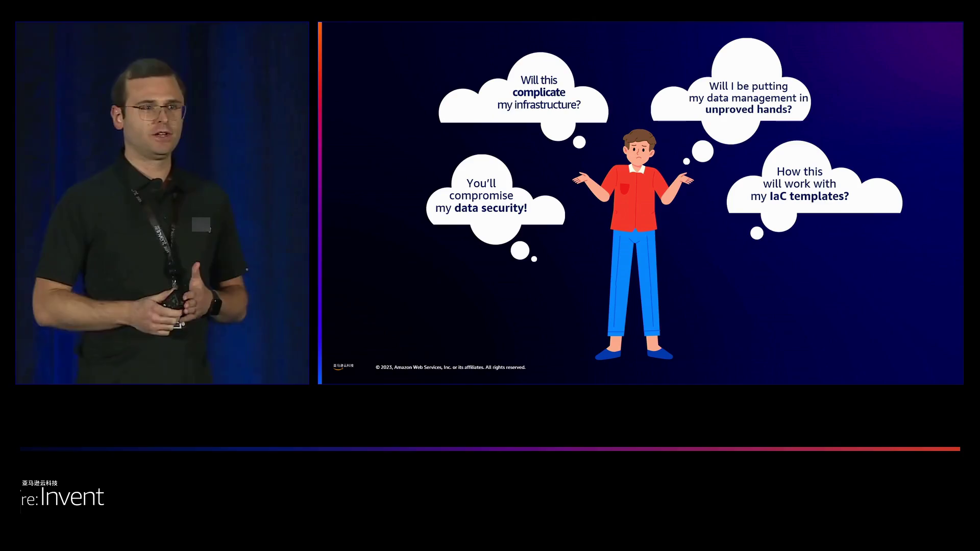Click the cartoon man's red shirt

click(634, 199)
